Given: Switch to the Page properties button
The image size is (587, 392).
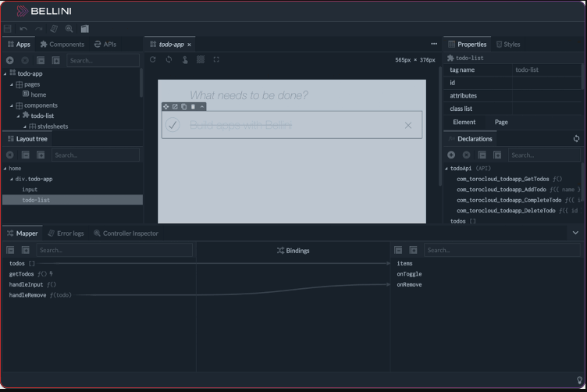Looking at the screenshot, I should pos(501,122).
